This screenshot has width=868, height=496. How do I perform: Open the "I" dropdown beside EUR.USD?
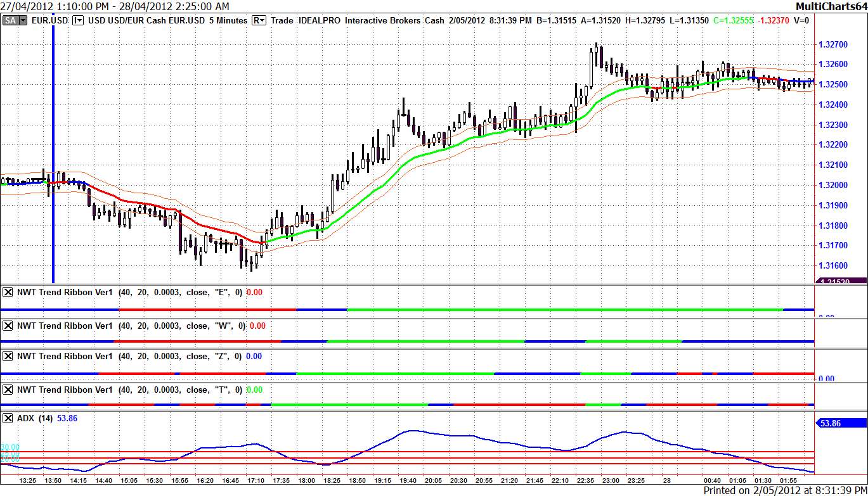point(79,20)
